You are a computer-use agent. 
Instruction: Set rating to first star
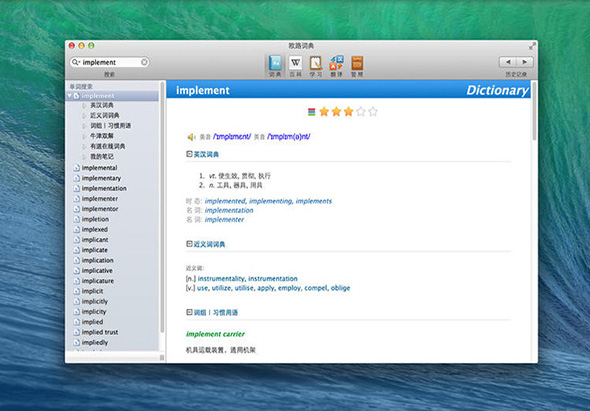(x=324, y=111)
